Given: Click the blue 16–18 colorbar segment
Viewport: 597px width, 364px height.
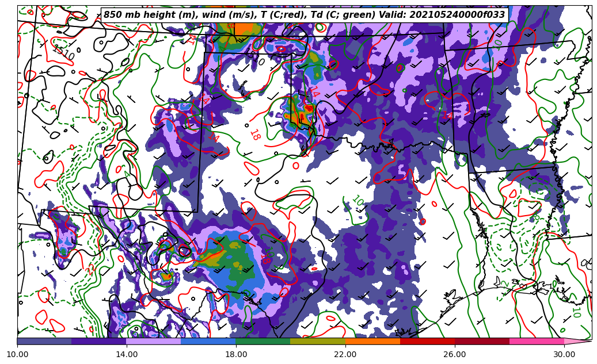Looking at the screenshot, I should 208,341.
